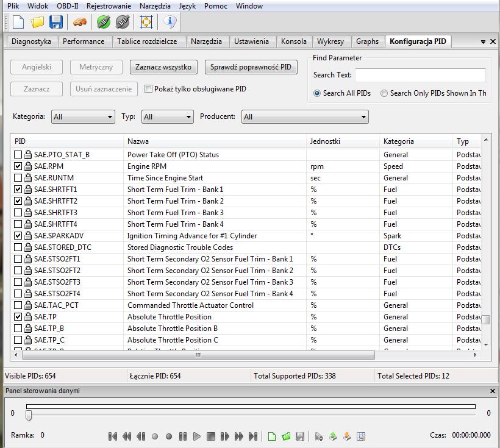
Task: Open the Narzędzia menu in menu bar
Action: [155, 6]
